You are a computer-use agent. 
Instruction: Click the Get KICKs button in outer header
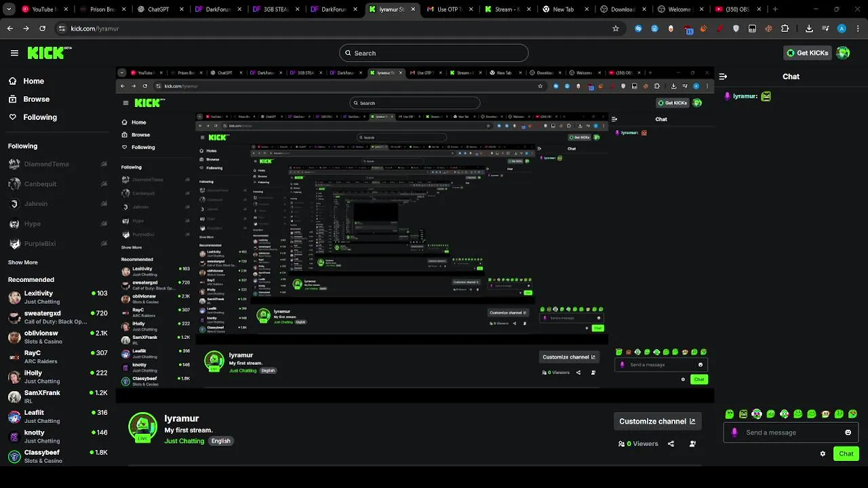[807, 53]
